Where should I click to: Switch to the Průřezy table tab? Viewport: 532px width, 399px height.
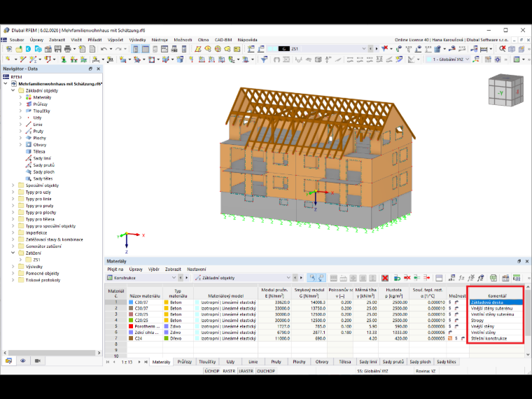[x=185, y=362]
